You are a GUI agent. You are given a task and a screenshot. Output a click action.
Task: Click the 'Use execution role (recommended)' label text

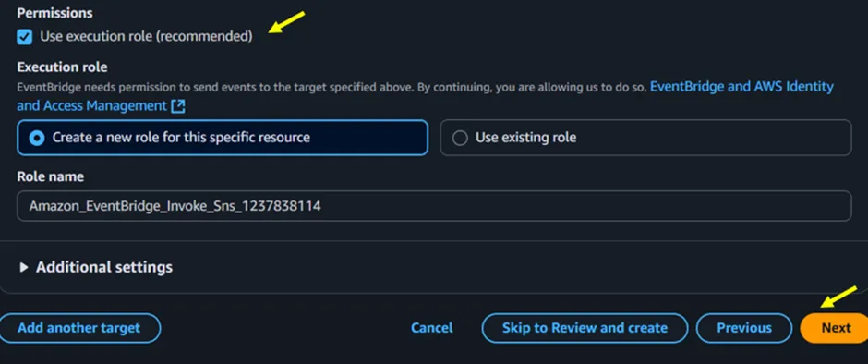[x=146, y=37]
